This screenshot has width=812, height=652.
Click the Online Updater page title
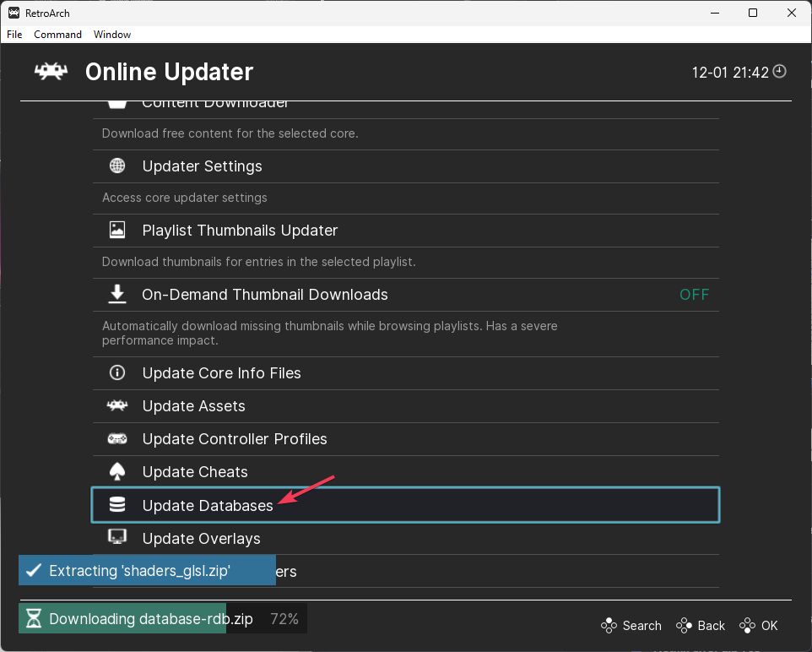click(x=169, y=72)
